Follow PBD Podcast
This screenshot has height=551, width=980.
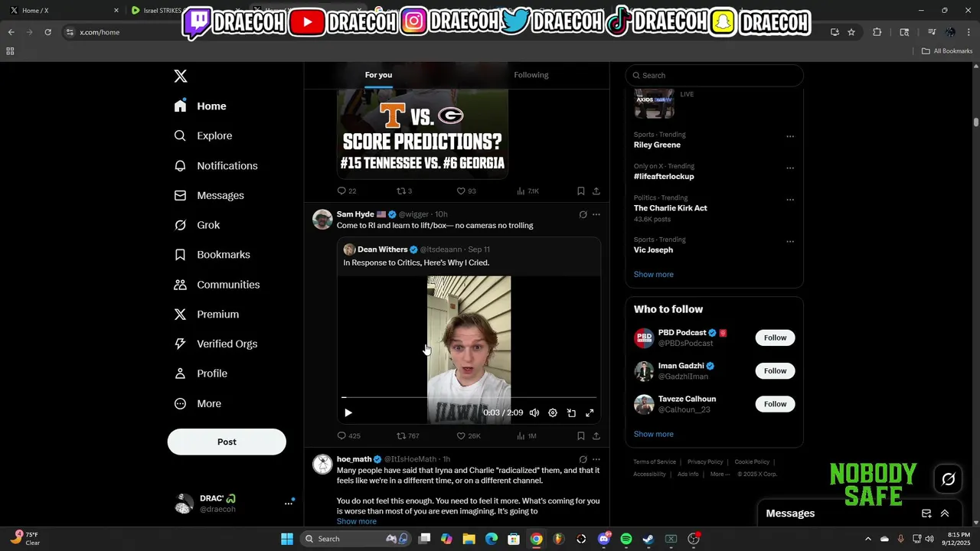[775, 337]
